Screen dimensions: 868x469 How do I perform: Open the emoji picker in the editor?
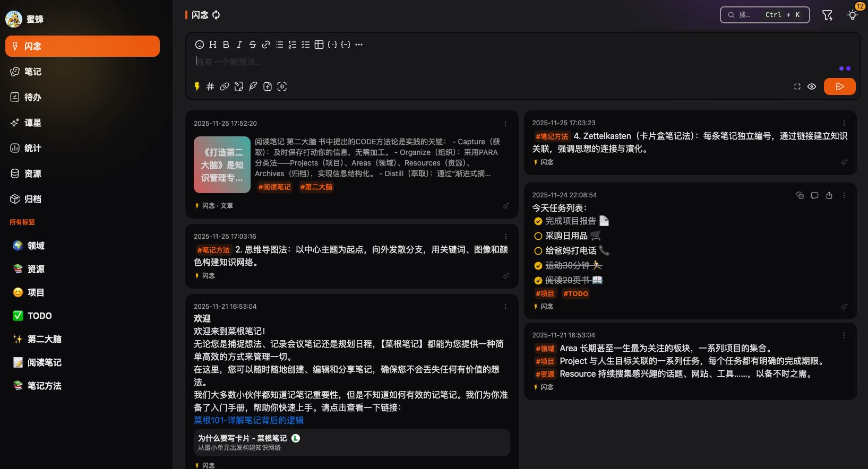[x=200, y=45]
